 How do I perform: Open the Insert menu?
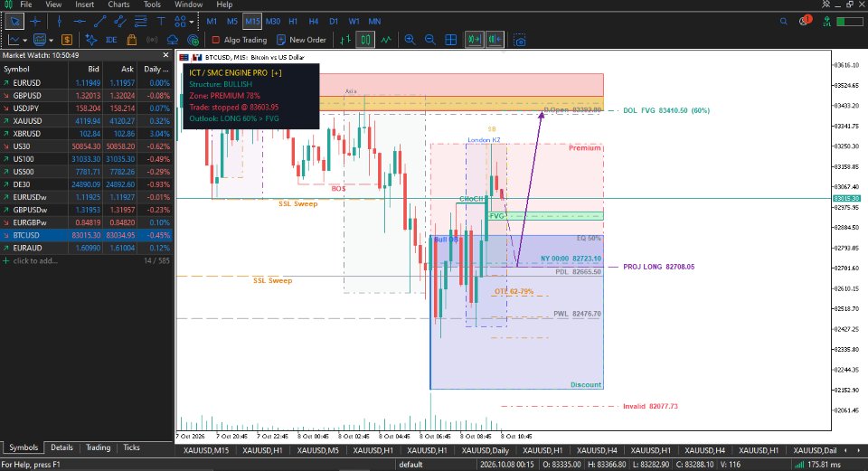tap(85, 5)
